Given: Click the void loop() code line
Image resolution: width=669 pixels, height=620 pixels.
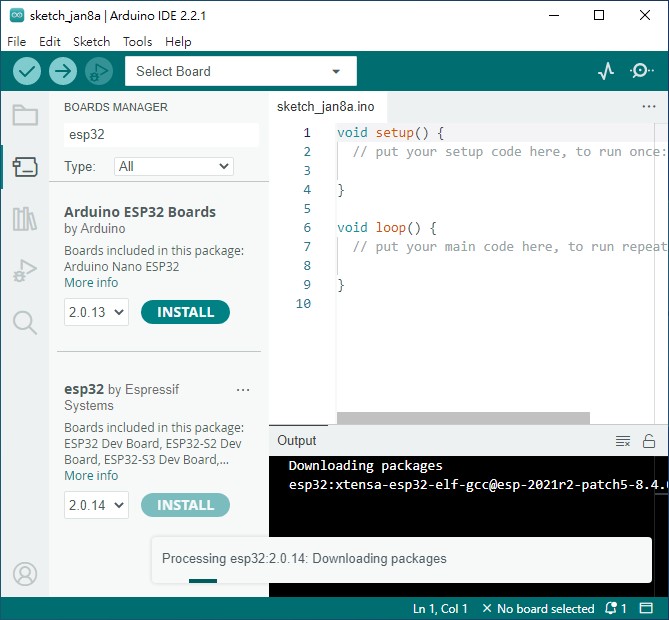Looking at the screenshot, I should (x=387, y=227).
